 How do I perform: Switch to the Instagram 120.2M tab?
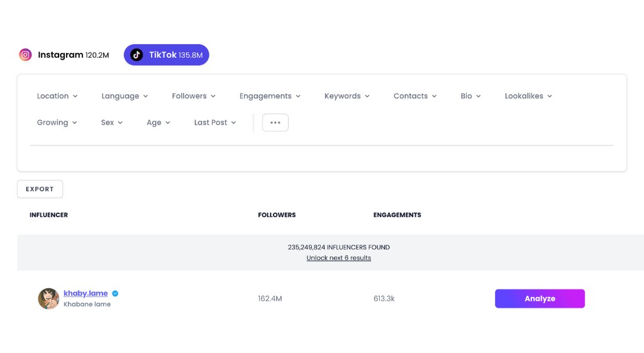[64, 55]
